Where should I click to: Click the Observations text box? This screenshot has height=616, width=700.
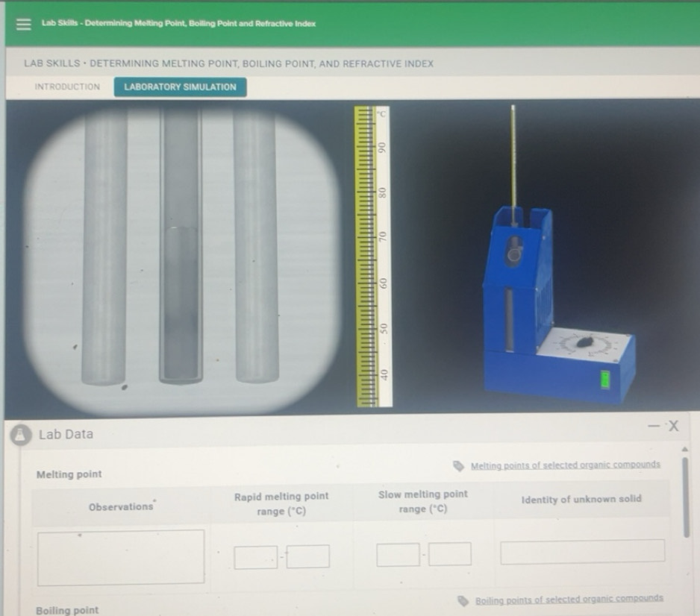click(x=121, y=558)
